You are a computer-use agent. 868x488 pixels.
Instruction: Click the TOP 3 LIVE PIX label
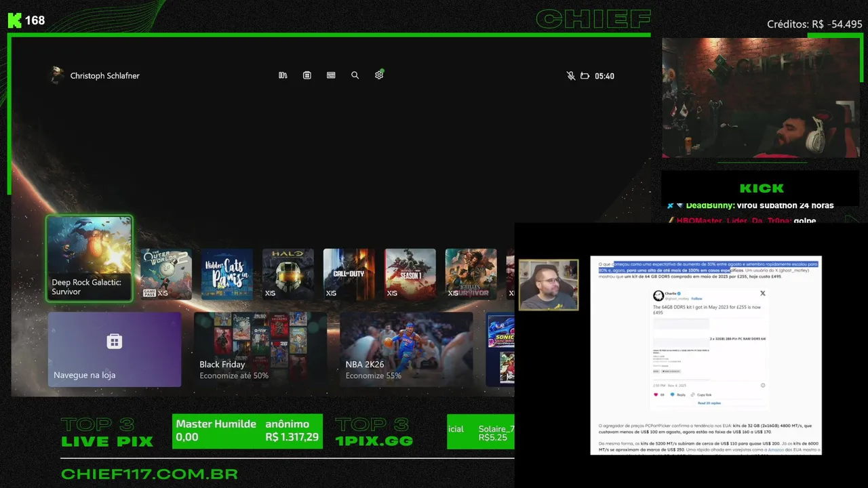point(106,433)
